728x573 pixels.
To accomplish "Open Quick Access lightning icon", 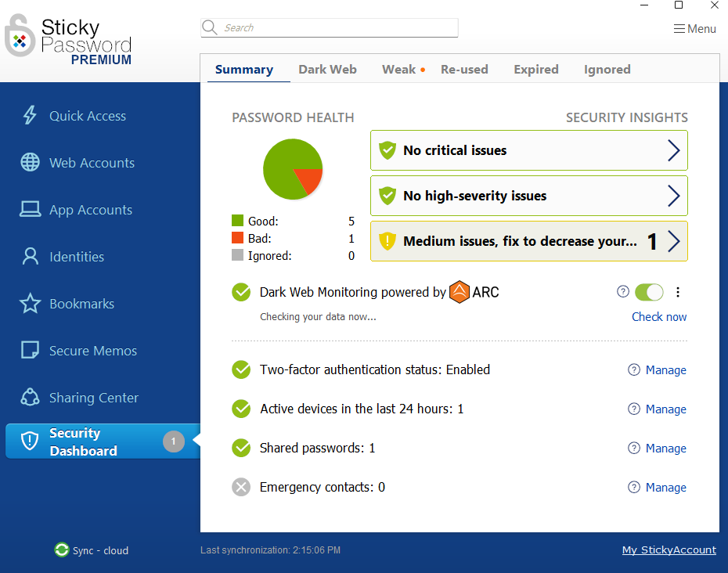I will point(31,115).
